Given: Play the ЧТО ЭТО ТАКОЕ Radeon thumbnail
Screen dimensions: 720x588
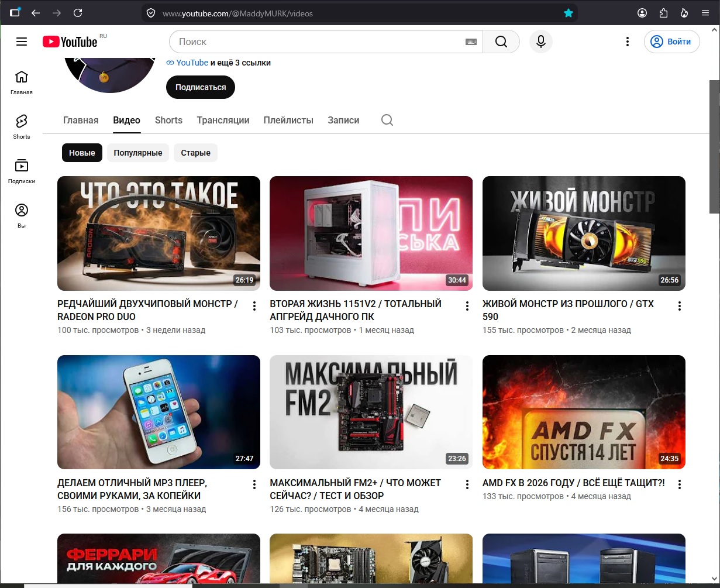Looking at the screenshot, I should click(x=159, y=233).
